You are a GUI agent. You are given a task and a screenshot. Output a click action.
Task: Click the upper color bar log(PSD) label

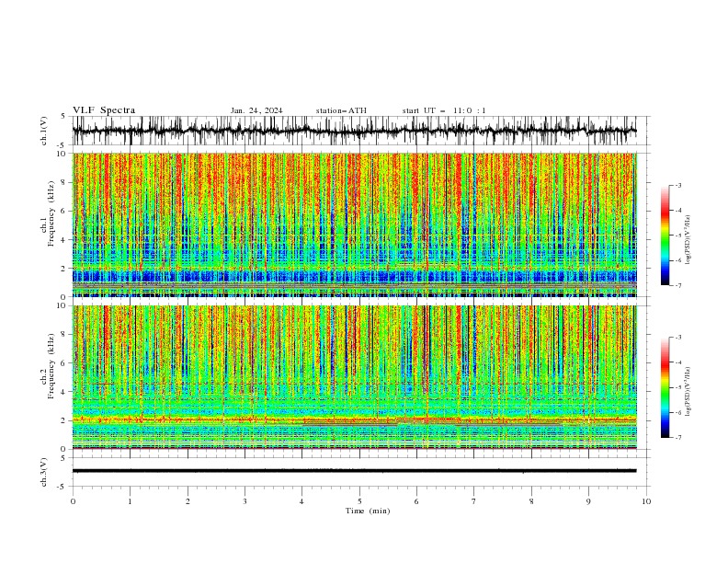click(688, 240)
